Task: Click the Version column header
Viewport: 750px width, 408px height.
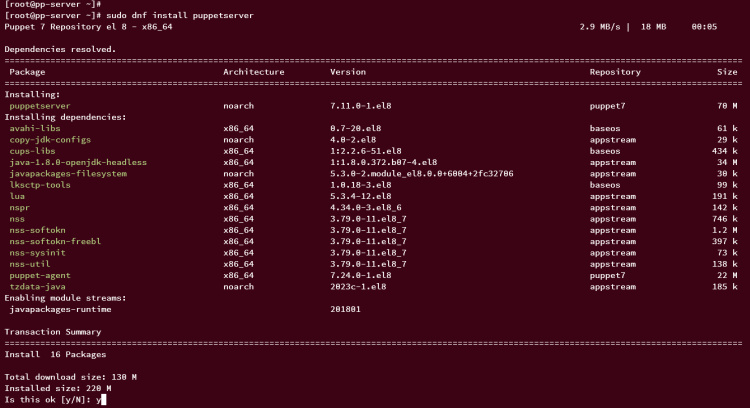Action: 347,72
